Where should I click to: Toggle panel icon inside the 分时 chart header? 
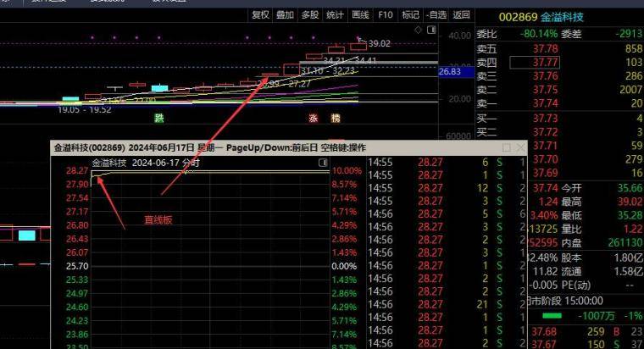tap(323, 163)
